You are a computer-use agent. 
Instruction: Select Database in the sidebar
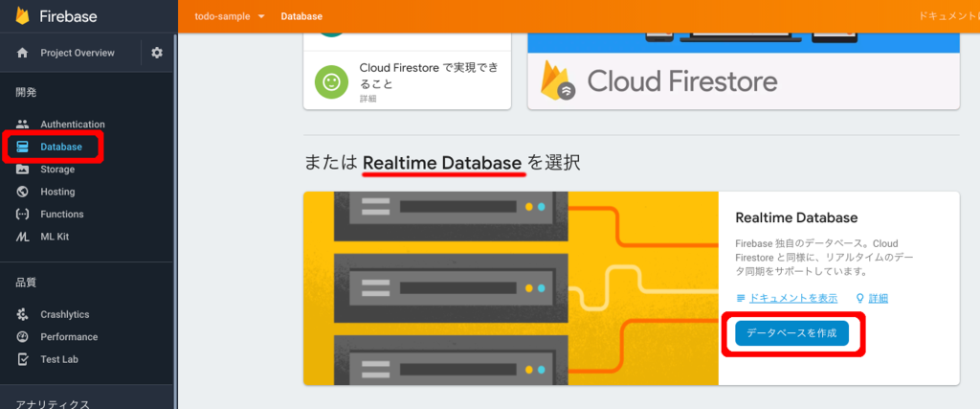click(61, 147)
